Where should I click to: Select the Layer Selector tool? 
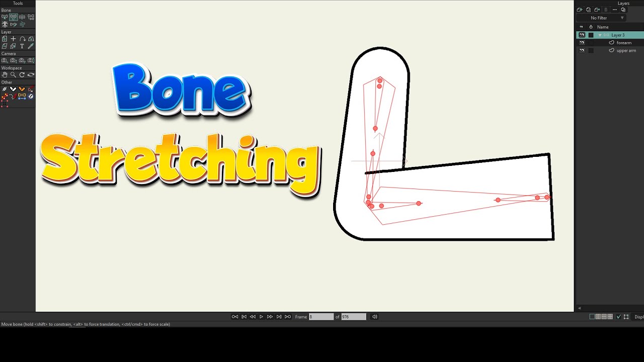coord(14,46)
